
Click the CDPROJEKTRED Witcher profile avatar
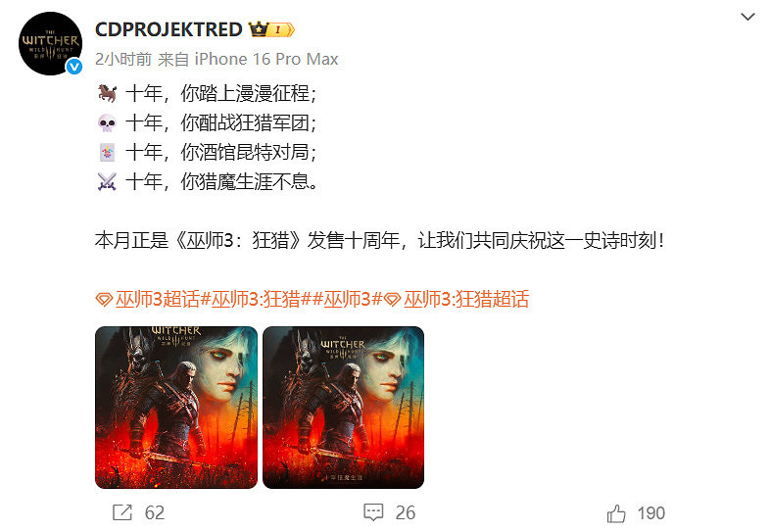(x=50, y=43)
